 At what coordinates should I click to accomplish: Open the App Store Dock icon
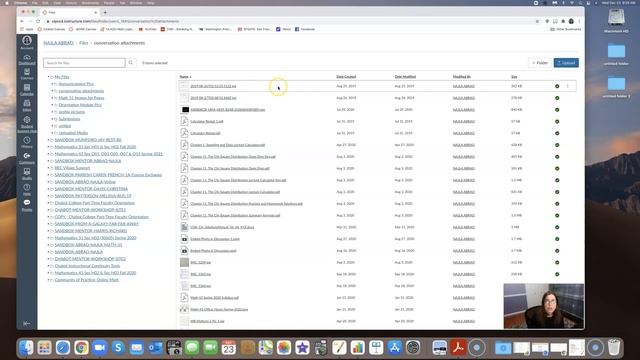click(x=395, y=347)
